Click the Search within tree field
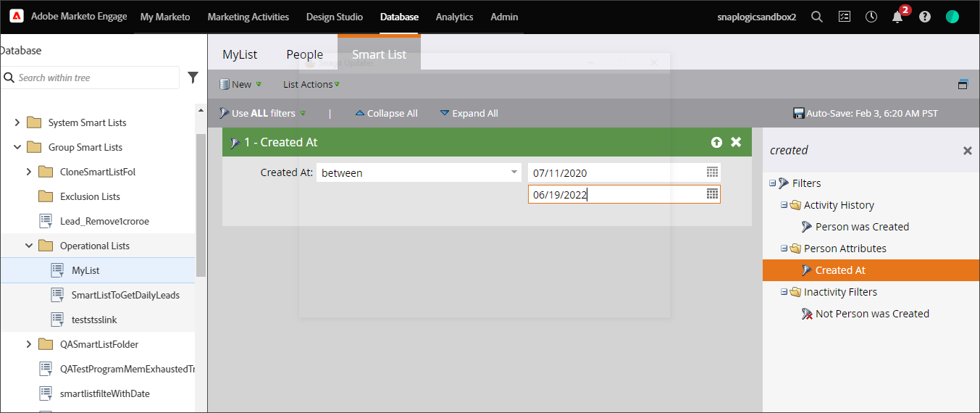Viewport: 980px width, 413px height. pos(90,78)
